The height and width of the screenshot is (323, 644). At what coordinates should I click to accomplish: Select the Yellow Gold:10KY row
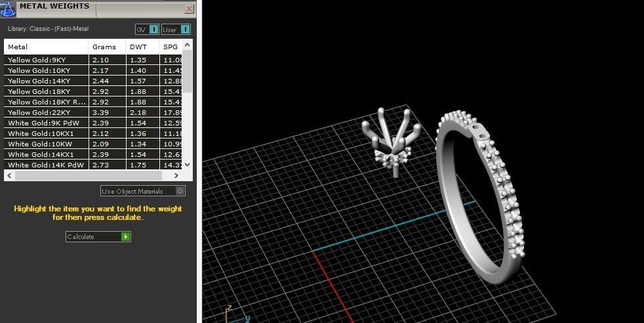(x=93, y=71)
